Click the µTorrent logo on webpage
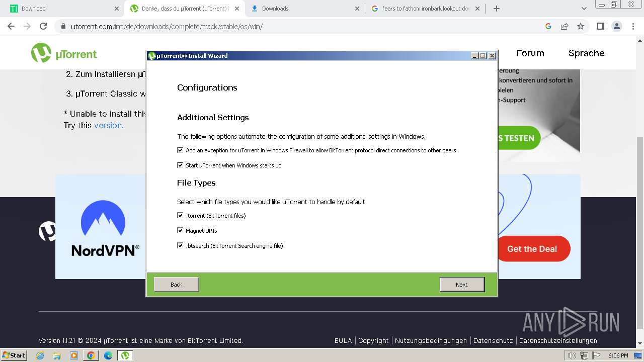644x362 pixels. (x=64, y=53)
